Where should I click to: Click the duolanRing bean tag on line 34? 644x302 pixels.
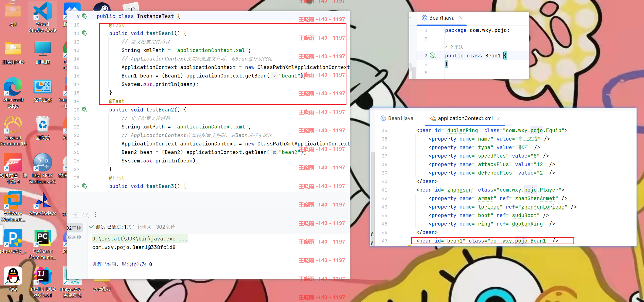[x=492, y=130]
